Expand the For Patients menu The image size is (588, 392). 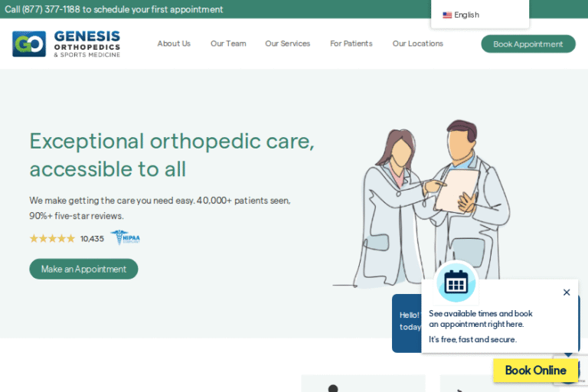pyautogui.click(x=351, y=44)
